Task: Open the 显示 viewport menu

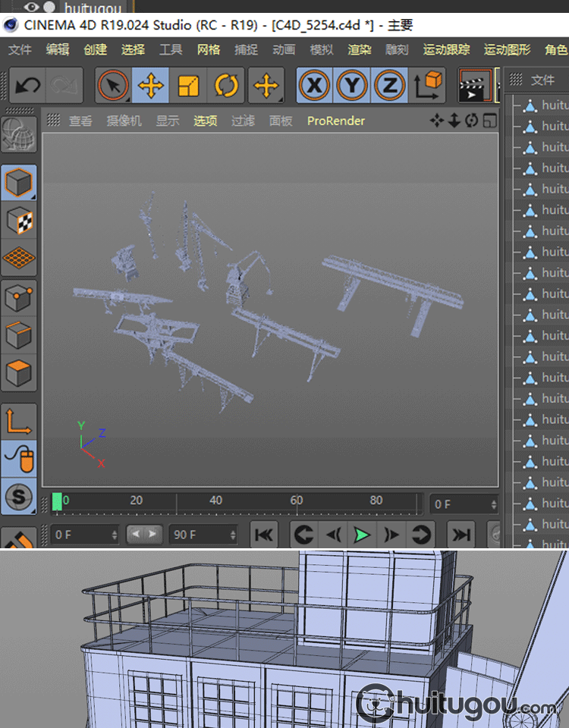Action: click(168, 121)
